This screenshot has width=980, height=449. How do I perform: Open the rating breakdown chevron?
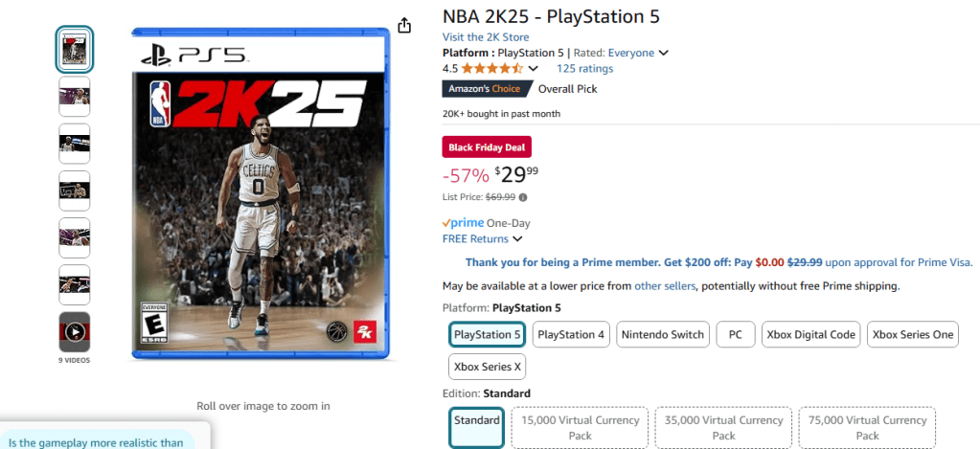(534, 69)
